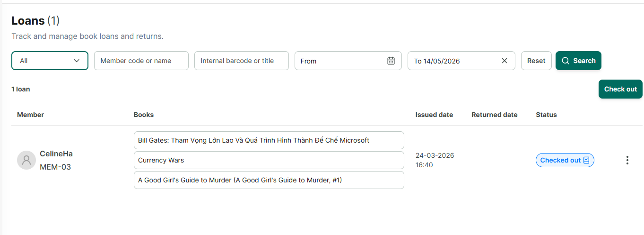Click the To 14/05/2026 date field
The width and height of the screenshot is (644, 235).
(x=461, y=61)
